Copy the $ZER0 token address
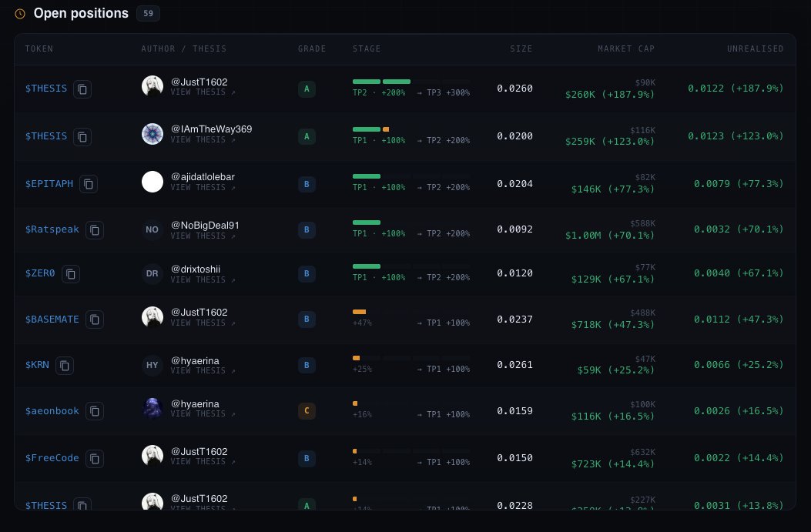 pyautogui.click(x=71, y=273)
